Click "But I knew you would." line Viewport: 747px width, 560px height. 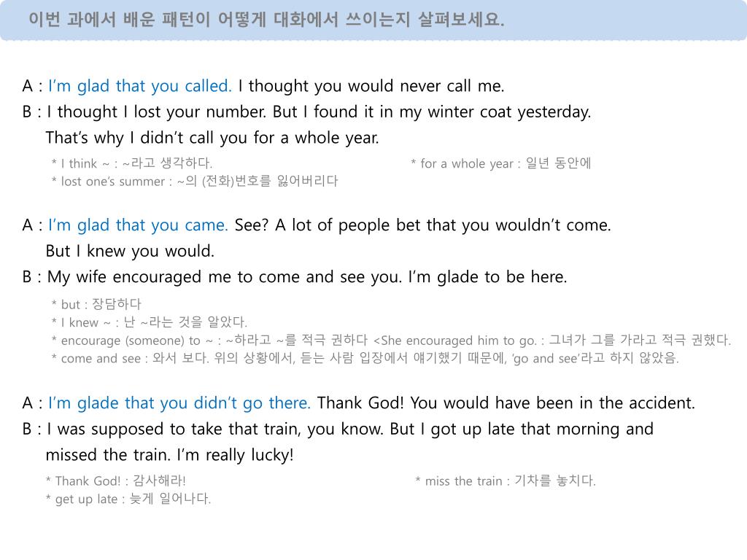pos(130,251)
